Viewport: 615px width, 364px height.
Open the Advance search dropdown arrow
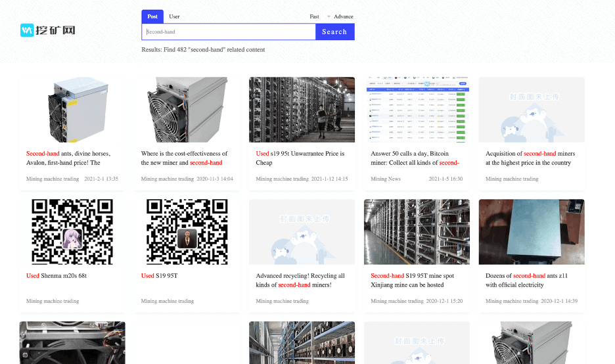tap(329, 16)
